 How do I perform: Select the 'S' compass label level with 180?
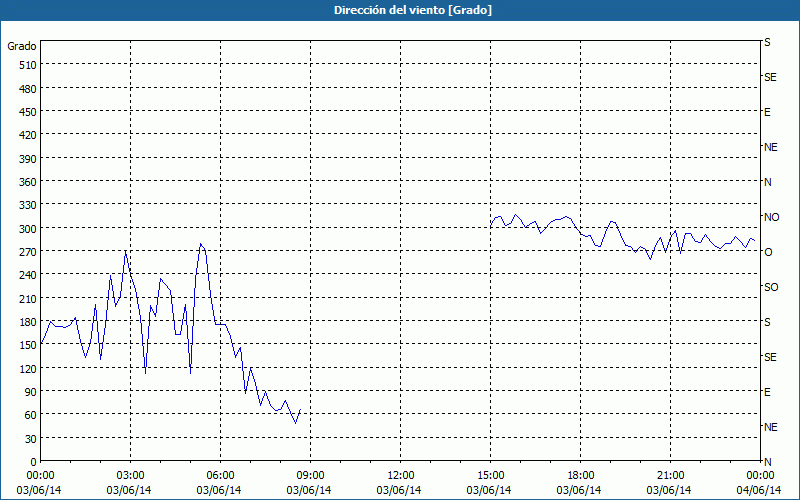767,322
